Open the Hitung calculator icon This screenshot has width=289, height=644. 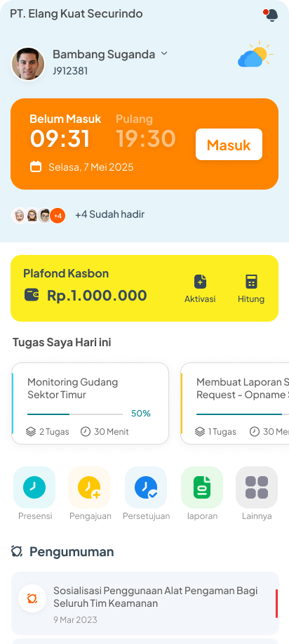point(251,282)
